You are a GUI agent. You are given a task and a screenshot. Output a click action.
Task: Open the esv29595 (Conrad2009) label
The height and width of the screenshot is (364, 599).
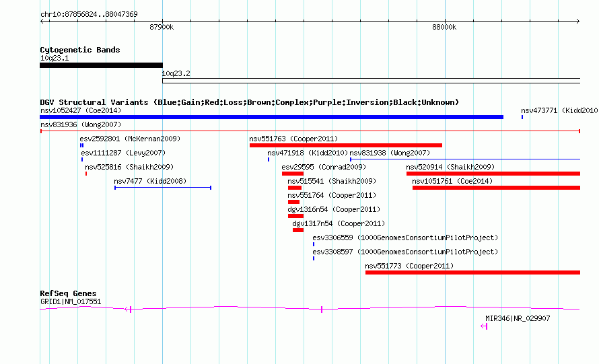(x=324, y=167)
